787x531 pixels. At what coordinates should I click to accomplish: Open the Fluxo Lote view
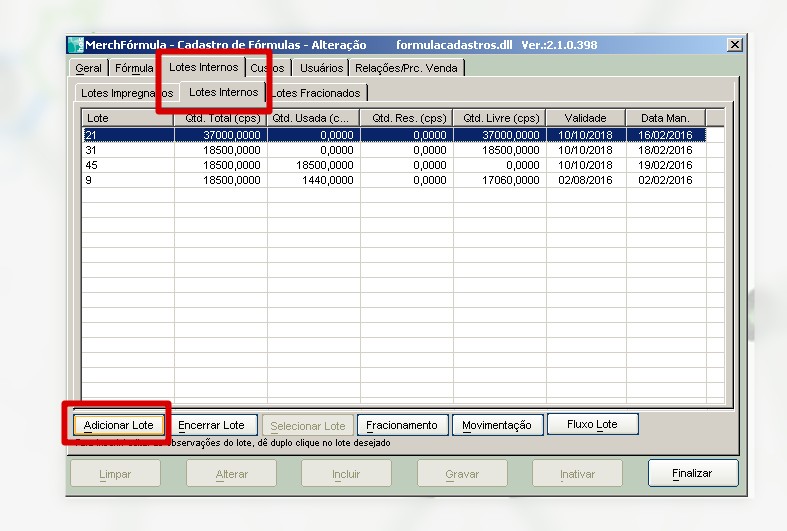(x=592, y=424)
